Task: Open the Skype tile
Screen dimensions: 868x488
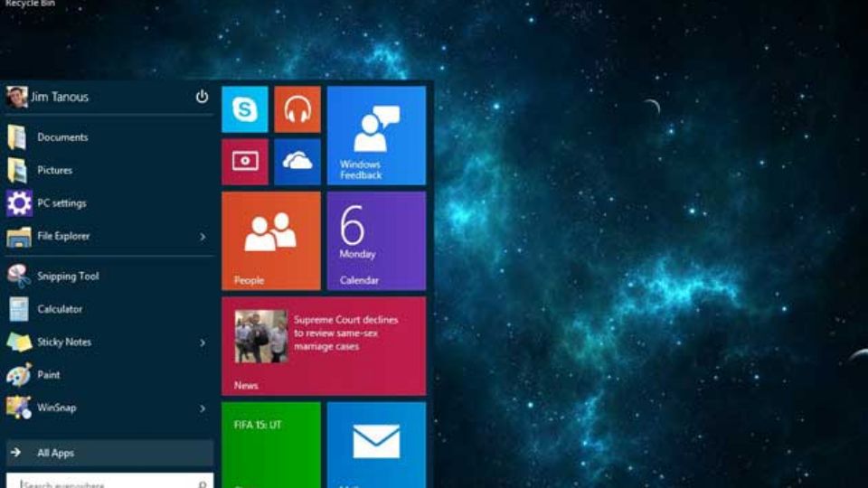Action: coord(244,109)
